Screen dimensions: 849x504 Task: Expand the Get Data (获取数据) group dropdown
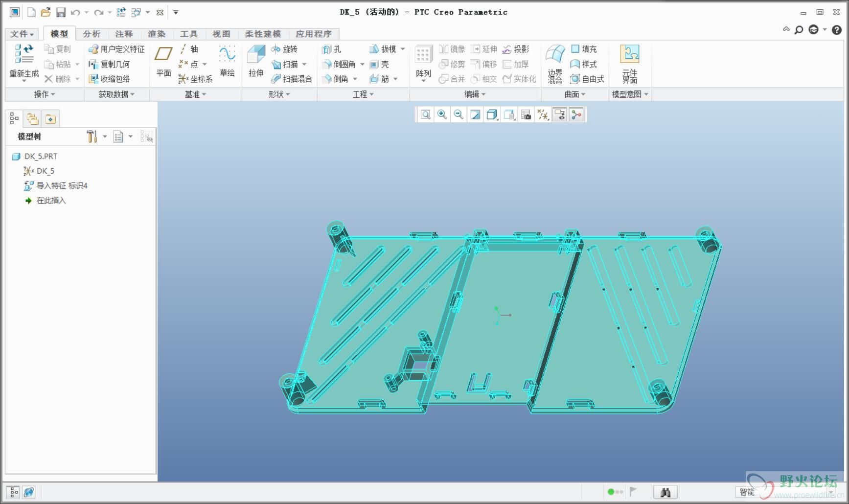(x=116, y=94)
